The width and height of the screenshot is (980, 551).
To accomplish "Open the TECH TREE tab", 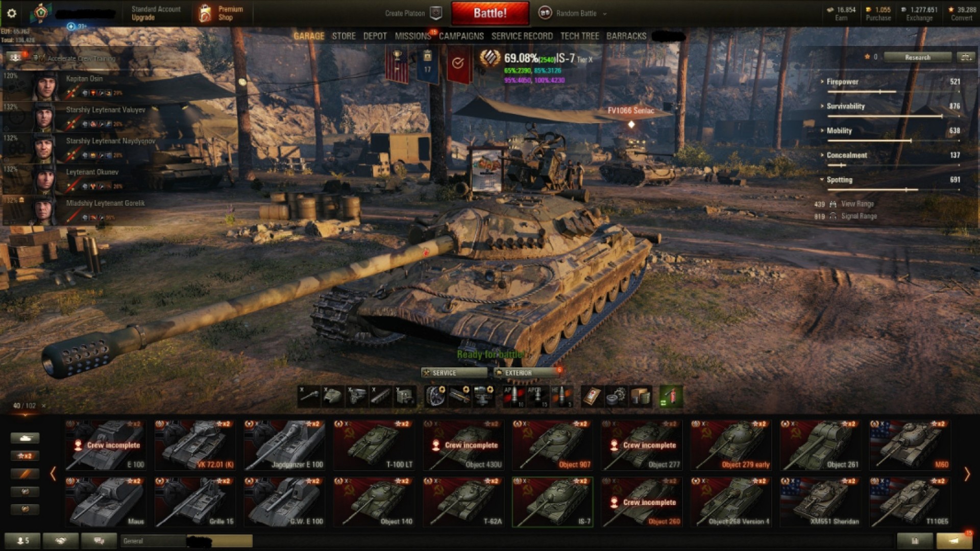I will pyautogui.click(x=579, y=36).
